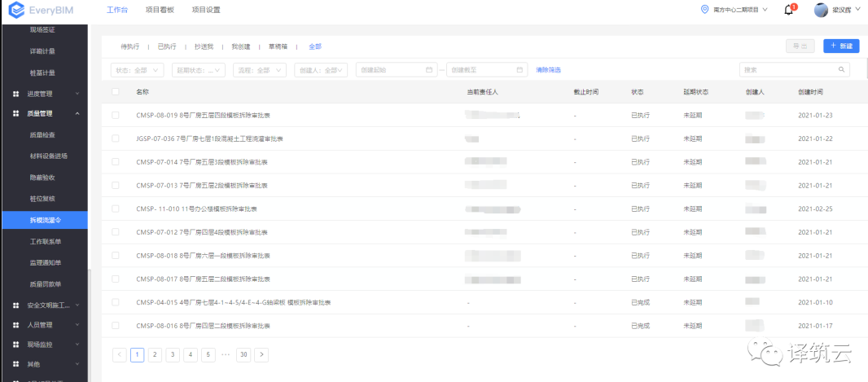Screen dimensions: 868x382
Task: Click the 创建起始 date field
Action: [x=396, y=70]
